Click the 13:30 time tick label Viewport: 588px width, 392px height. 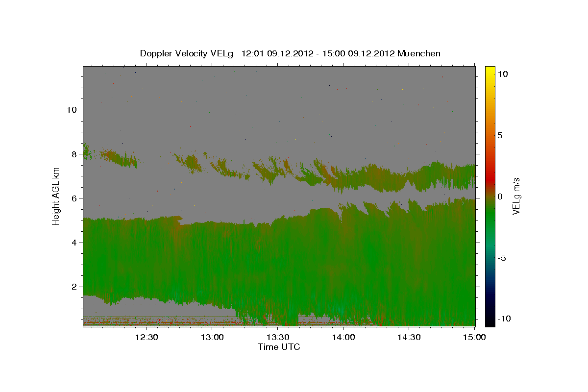tap(278, 337)
